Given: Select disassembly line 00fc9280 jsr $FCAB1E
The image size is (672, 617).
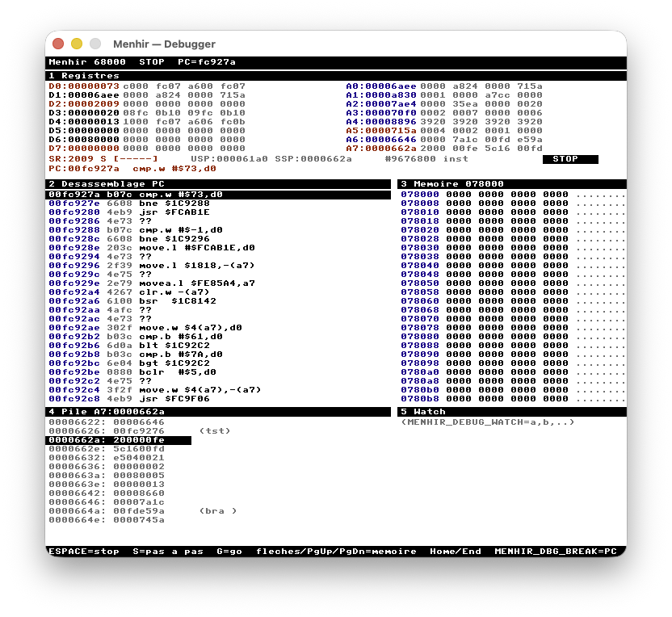Looking at the screenshot, I should [129, 212].
